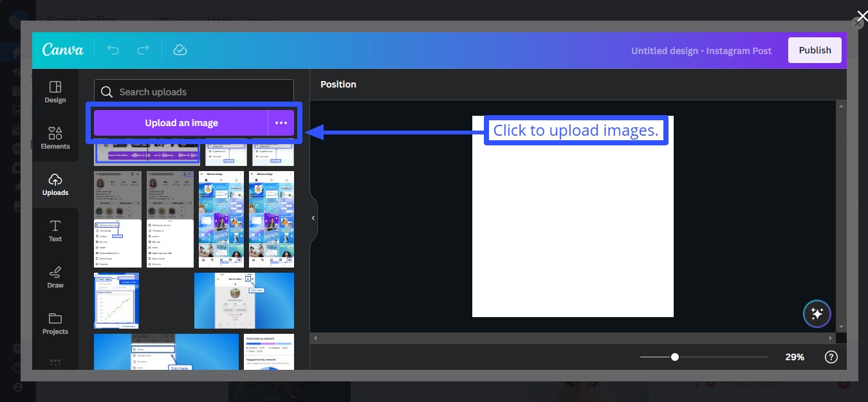Click the Search uploads field
The width and height of the screenshot is (868, 402).
click(193, 91)
